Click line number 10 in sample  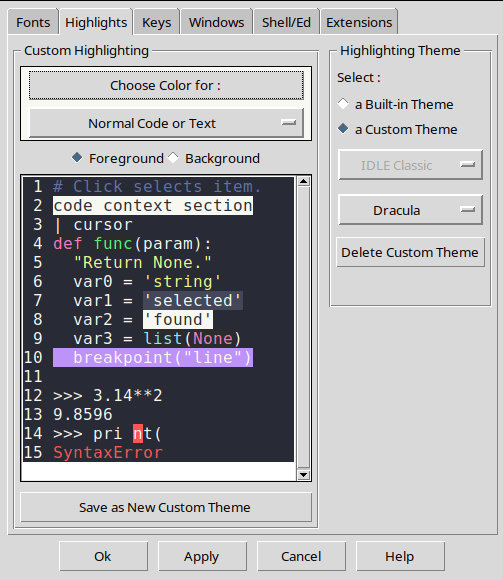coord(33,357)
